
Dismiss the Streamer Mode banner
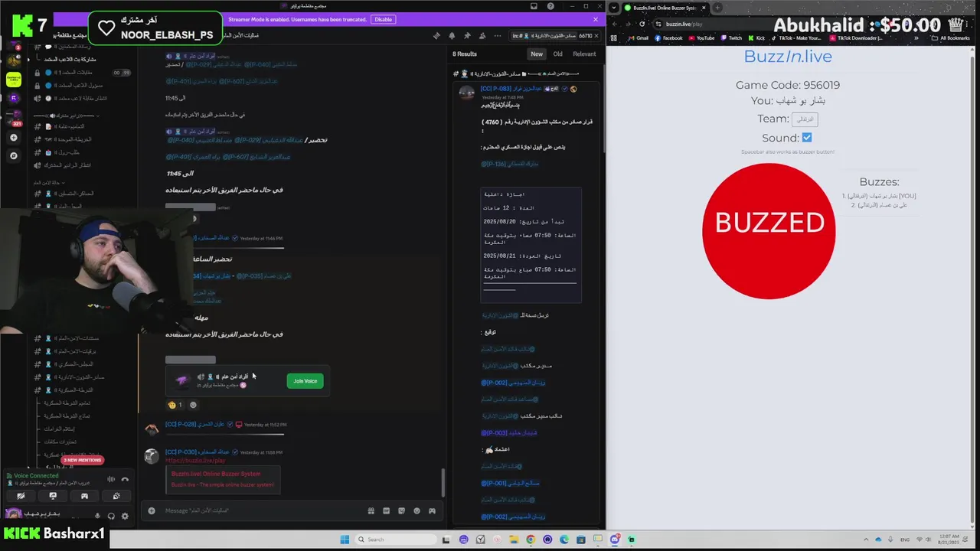(596, 19)
